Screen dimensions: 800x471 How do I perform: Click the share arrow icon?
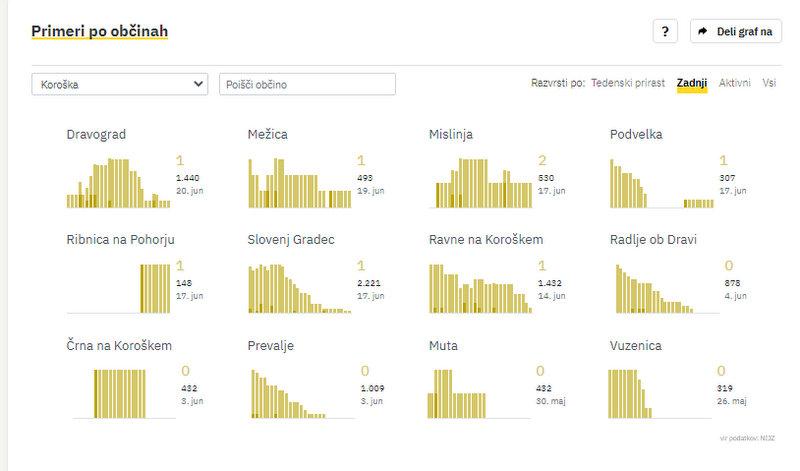704,32
